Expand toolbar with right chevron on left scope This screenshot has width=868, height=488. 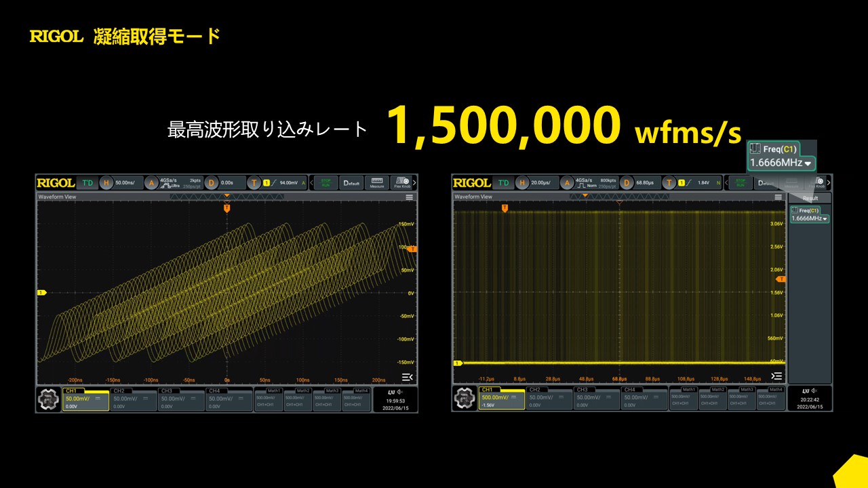click(414, 182)
